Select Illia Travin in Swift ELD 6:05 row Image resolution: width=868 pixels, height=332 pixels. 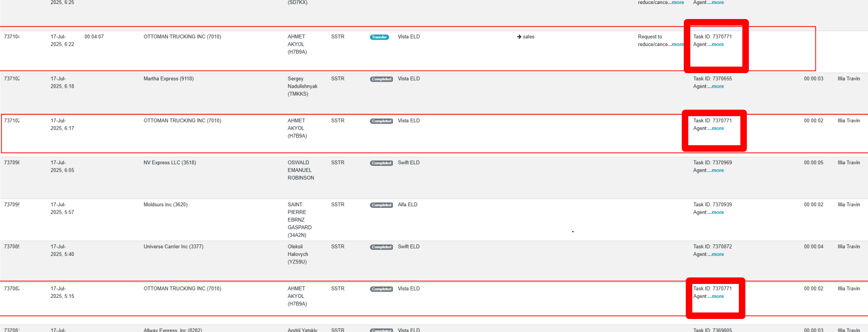point(849,163)
